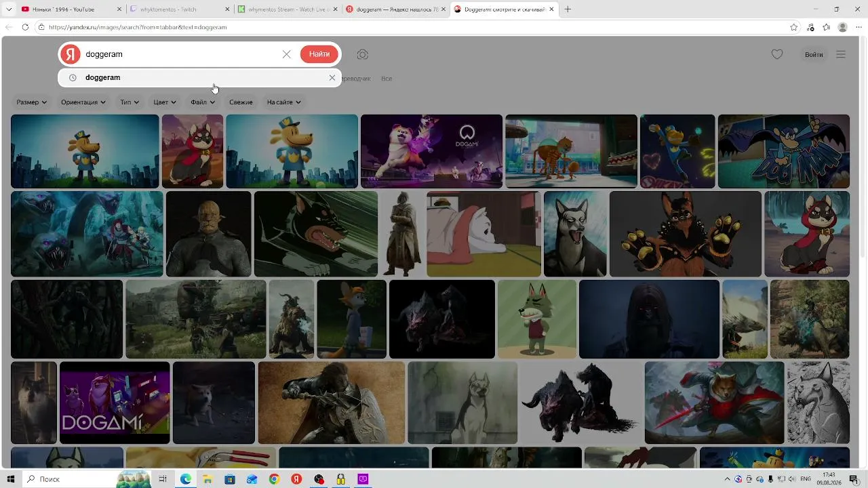Viewport: 868px width, 488px height.
Task: Close the whymentos Stream tab
Action: pyautogui.click(x=336, y=9)
